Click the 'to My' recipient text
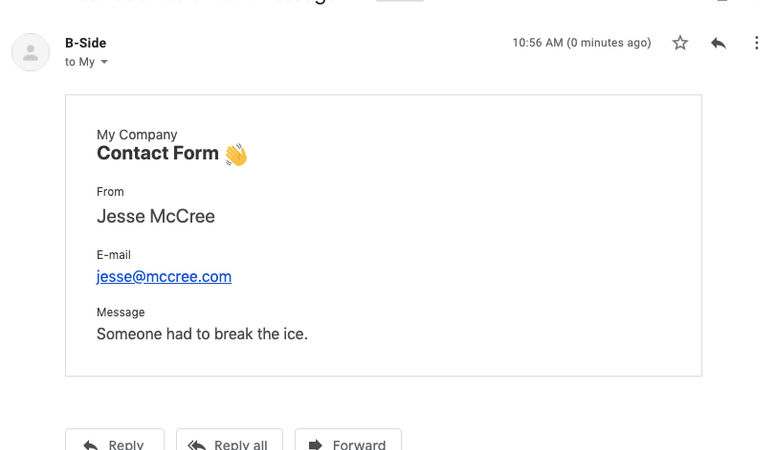Image resolution: width=775 pixels, height=450 pixels. [x=80, y=62]
